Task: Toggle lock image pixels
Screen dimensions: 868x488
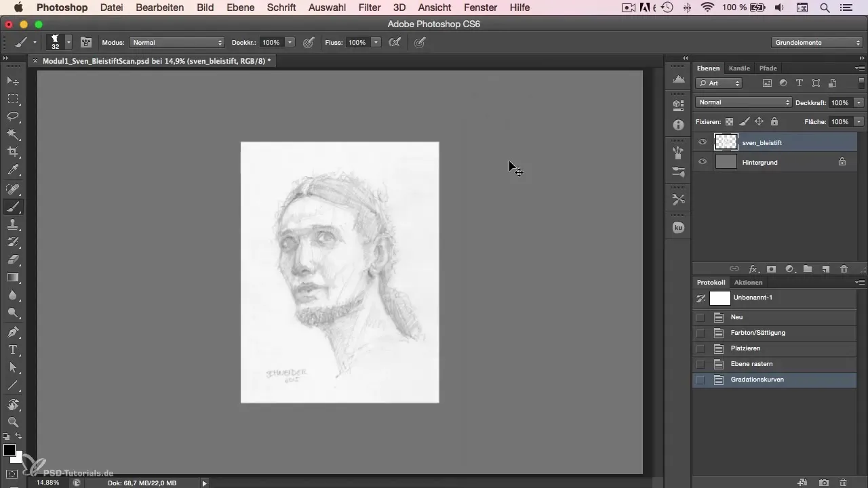Action: click(745, 122)
